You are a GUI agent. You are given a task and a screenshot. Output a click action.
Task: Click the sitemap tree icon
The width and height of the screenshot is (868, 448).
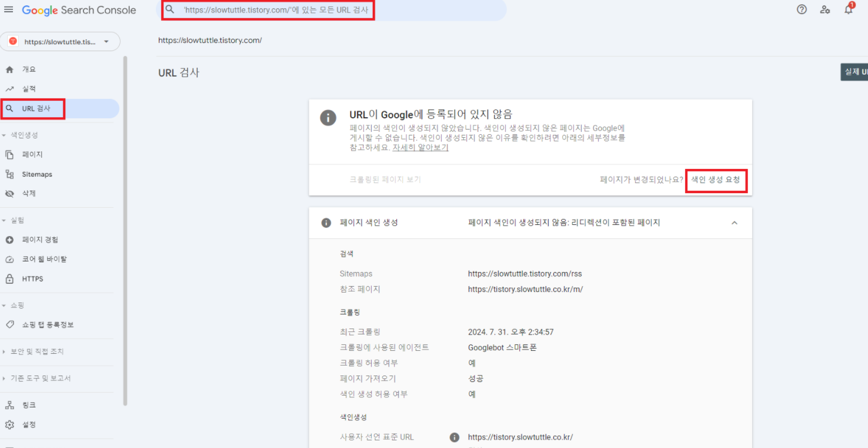9,174
